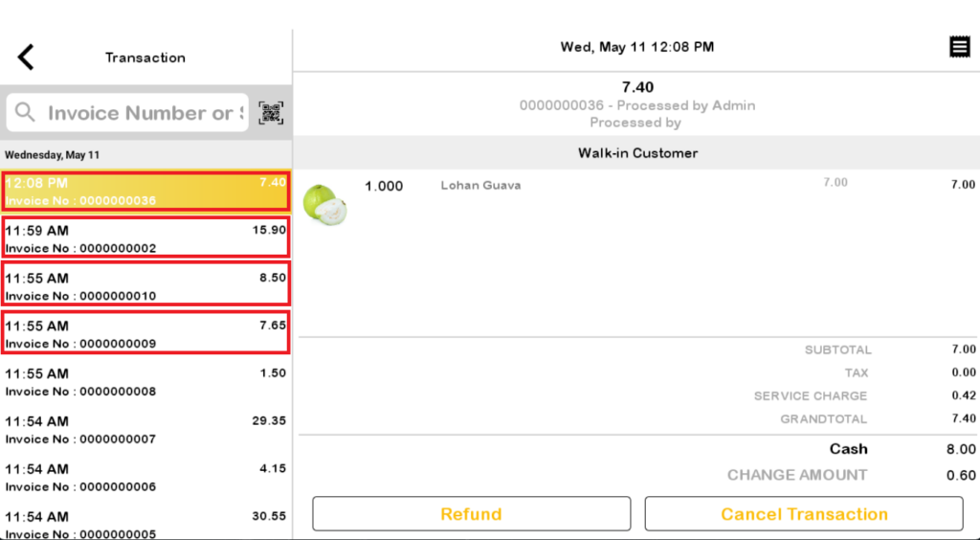Open invoice 0000000008 for 1.50
The width and height of the screenshot is (980, 540).
(x=145, y=382)
